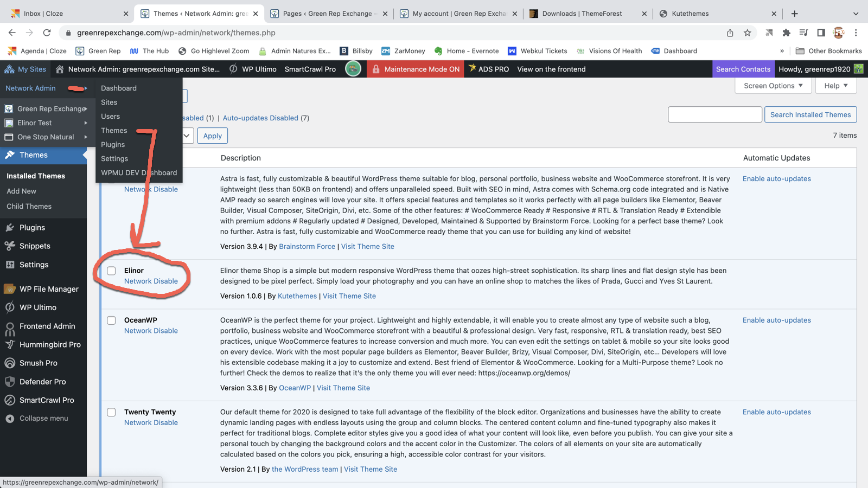Switch to the Kutethemes browser tab

717,14
